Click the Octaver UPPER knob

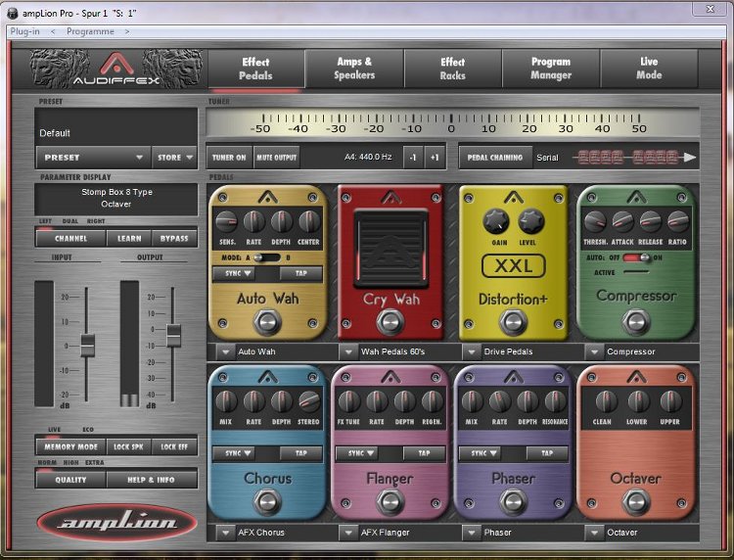[x=670, y=401]
